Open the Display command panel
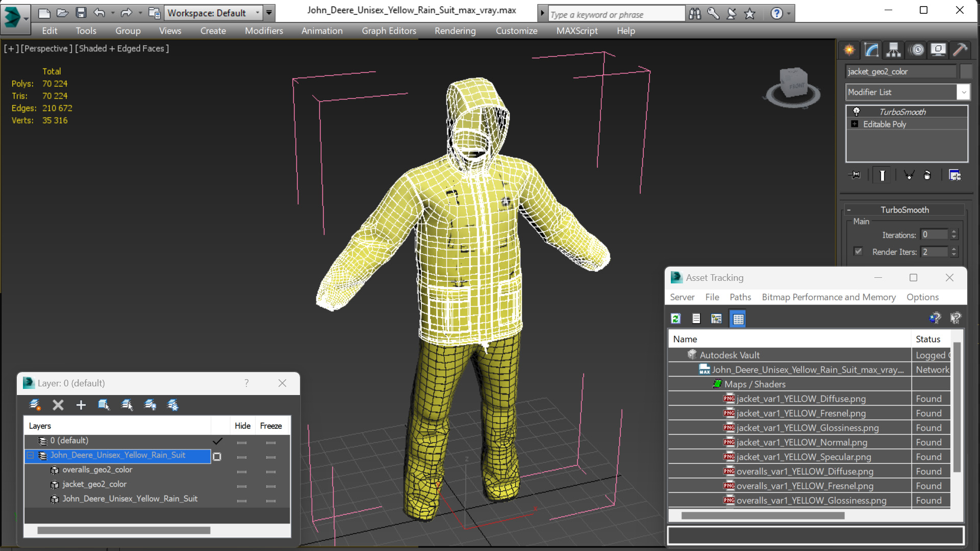 click(x=938, y=49)
